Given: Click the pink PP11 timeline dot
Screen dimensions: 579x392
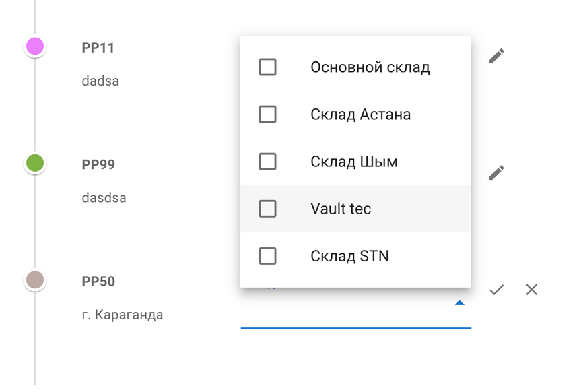Looking at the screenshot, I should point(34,46).
